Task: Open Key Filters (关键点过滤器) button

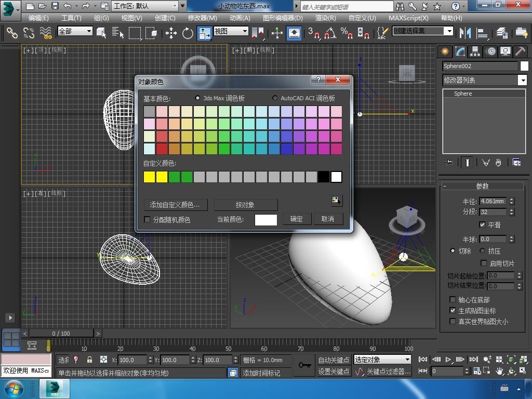Action: click(x=389, y=371)
